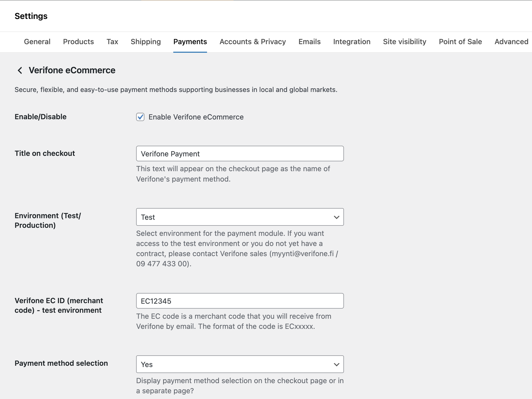This screenshot has width=532, height=399.
Task: Open the Payment method selection dropdown
Action: pyautogui.click(x=240, y=364)
